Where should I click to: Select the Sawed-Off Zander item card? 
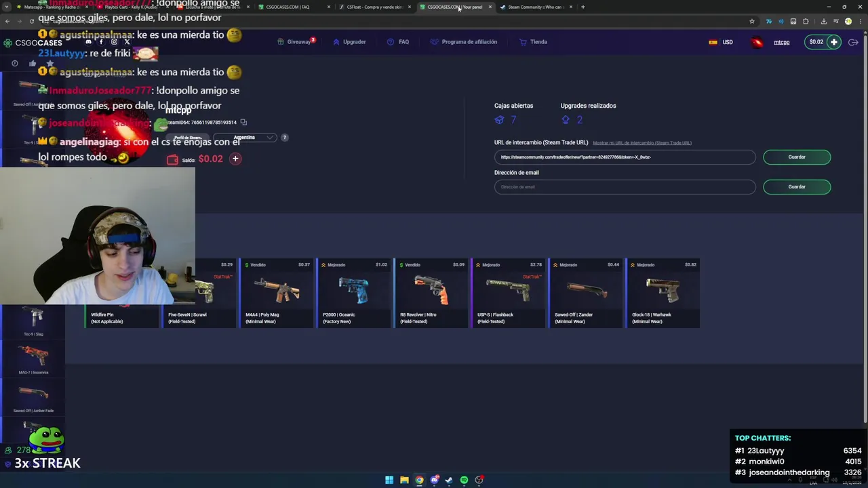pyautogui.click(x=586, y=293)
